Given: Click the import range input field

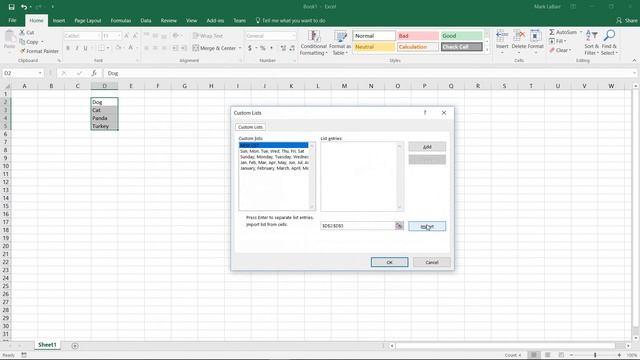Looking at the screenshot, I should (x=357, y=226).
